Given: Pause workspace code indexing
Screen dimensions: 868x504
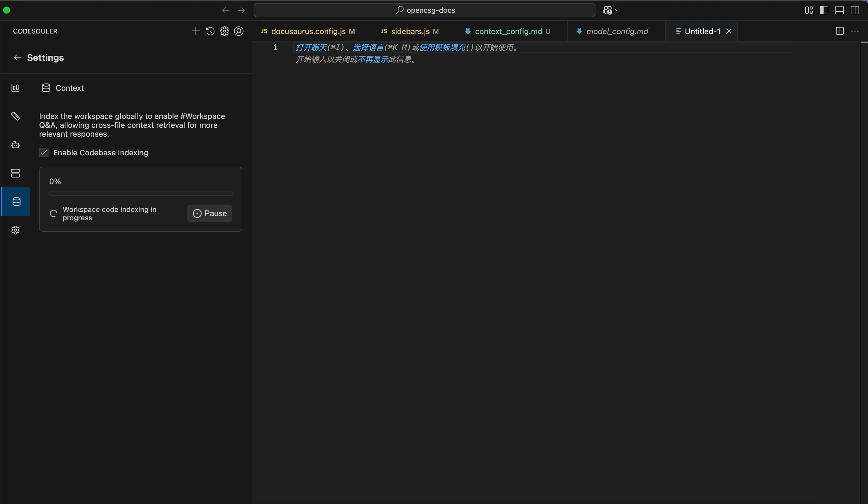Looking at the screenshot, I should (209, 213).
